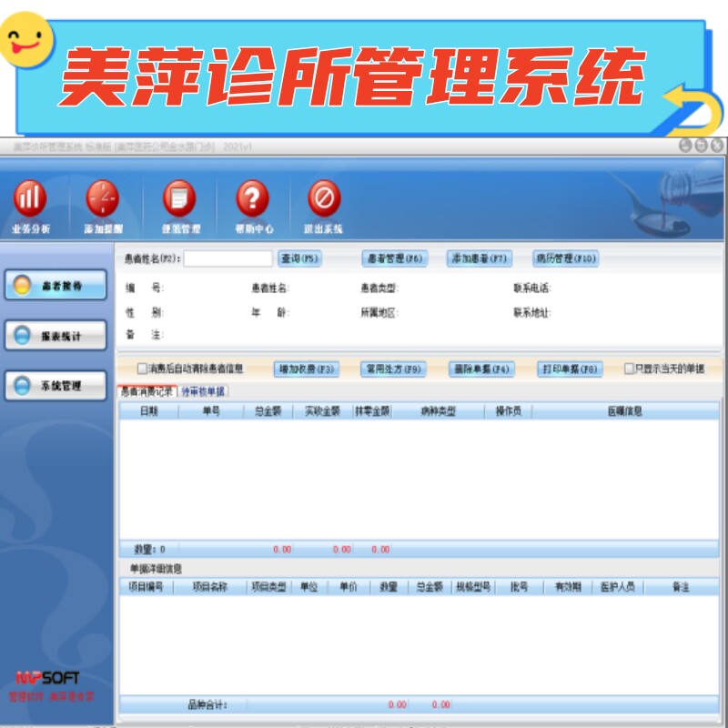Click the 规格型号 column header
Viewport: 728px width, 728px height.
473,587
